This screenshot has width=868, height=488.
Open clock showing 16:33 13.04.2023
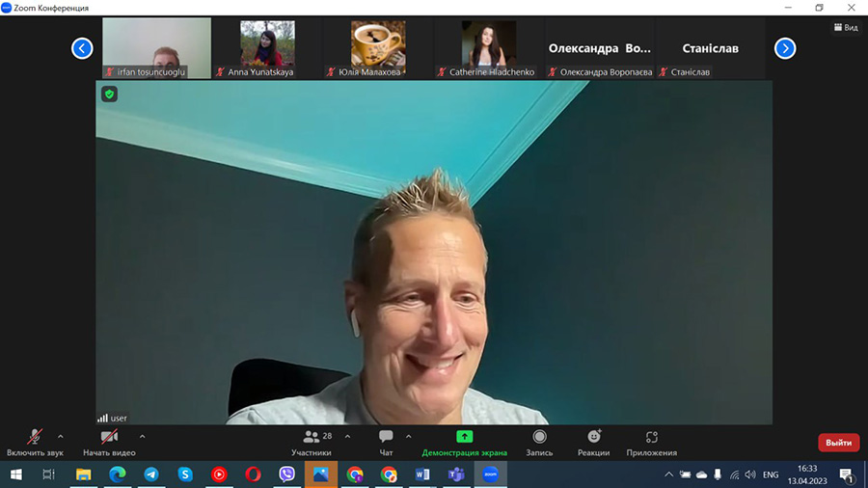click(807, 474)
